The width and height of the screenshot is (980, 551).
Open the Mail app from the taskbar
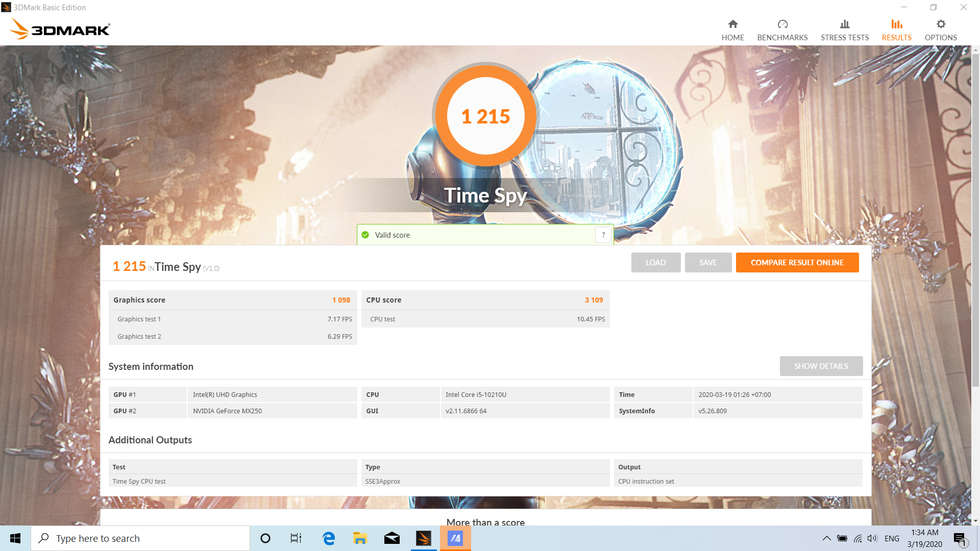click(x=392, y=538)
